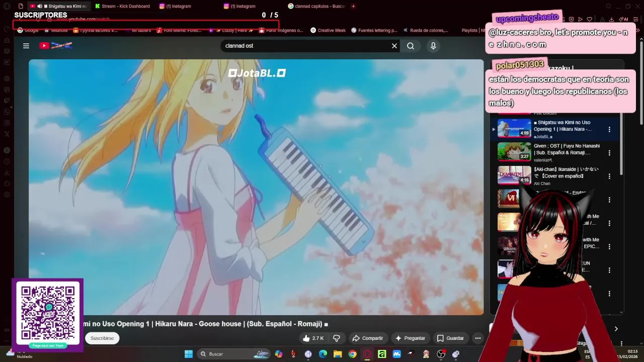Screen dimensions: 644x362
Task: Open options menu for sixth playlist item
Action: point(609,247)
